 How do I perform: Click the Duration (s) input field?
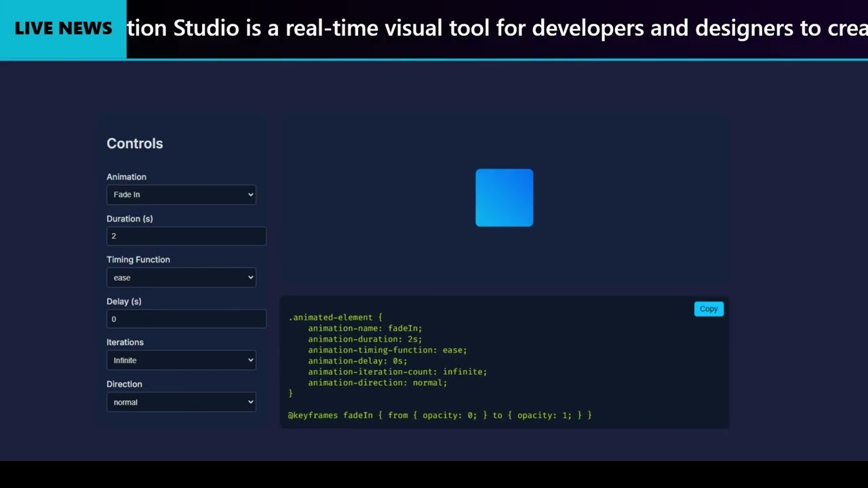pyautogui.click(x=186, y=236)
